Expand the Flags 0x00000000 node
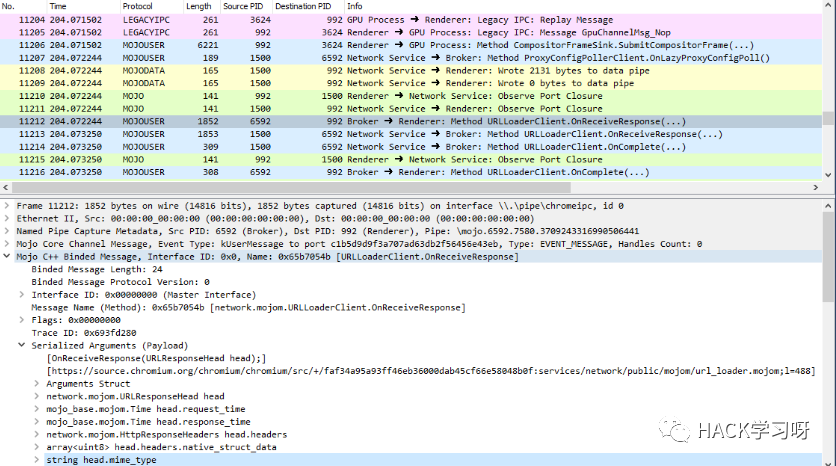836x466 pixels. coord(21,320)
